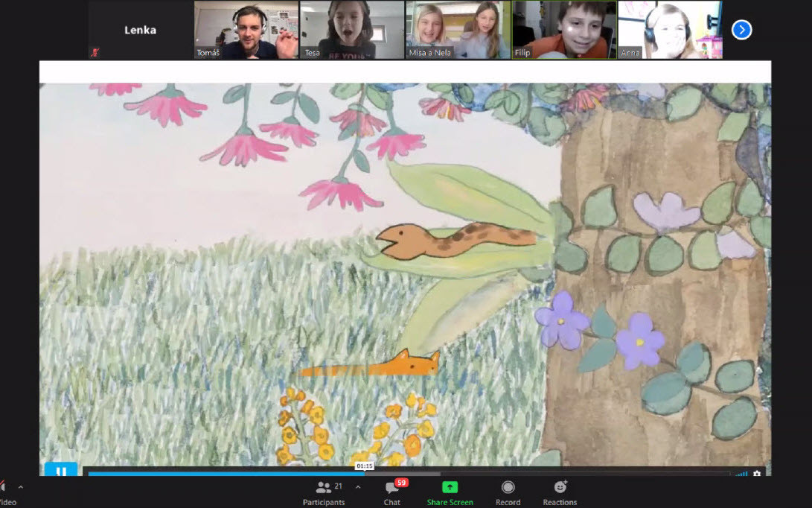The height and width of the screenshot is (508, 812).
Task: Click the green Share Screen icon
Action: pos(450,487)
